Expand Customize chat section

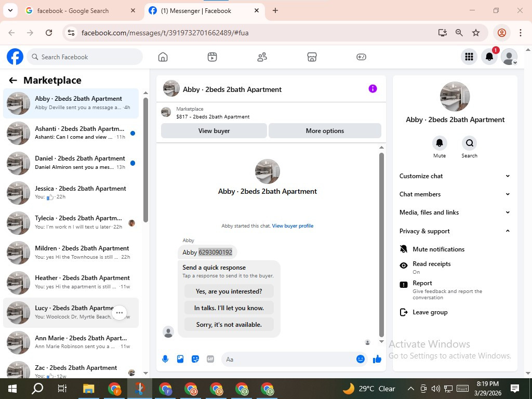455,176
